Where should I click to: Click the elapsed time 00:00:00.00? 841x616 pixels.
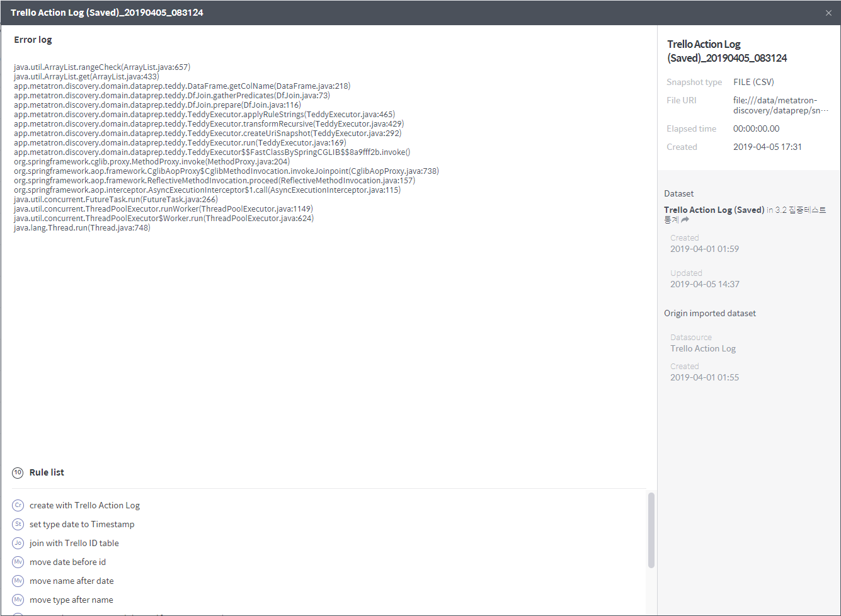(x=756, y=128)
